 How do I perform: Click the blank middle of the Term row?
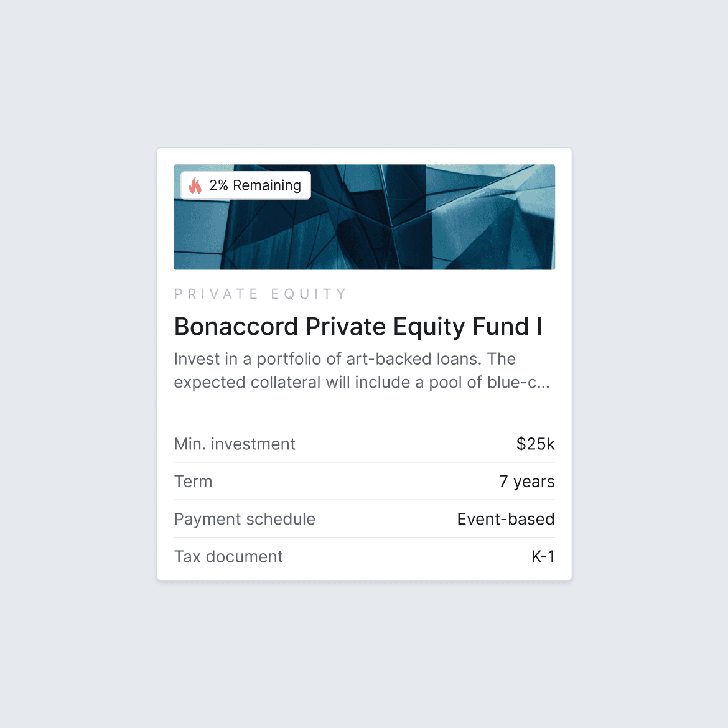pyautogui.click(x=355, y=482)
